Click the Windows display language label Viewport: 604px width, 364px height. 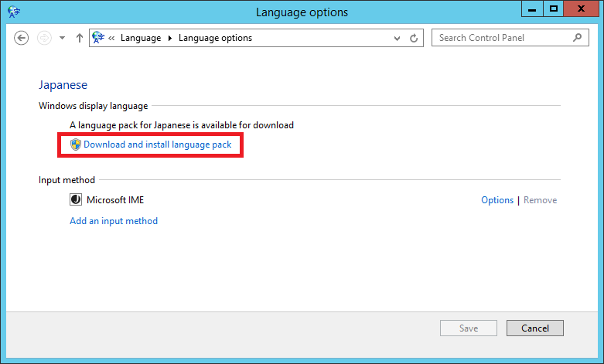pyautogui.click(x=94, y=106)
